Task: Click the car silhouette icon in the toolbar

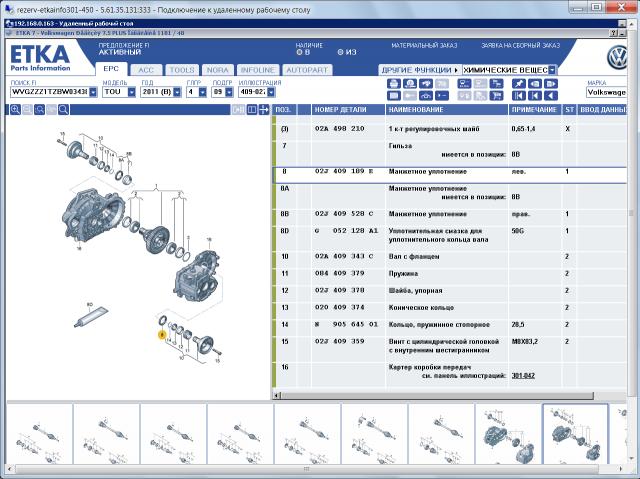Action: (x=426, y=96)
